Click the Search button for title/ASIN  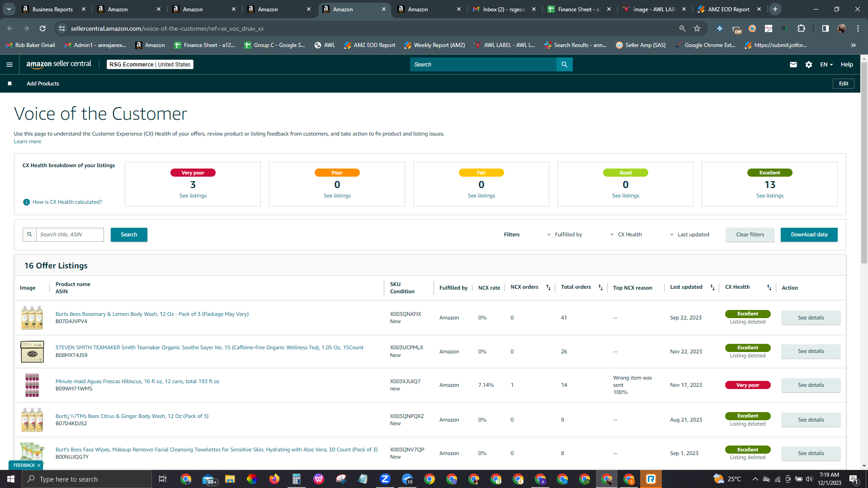(x=129, y=235)
